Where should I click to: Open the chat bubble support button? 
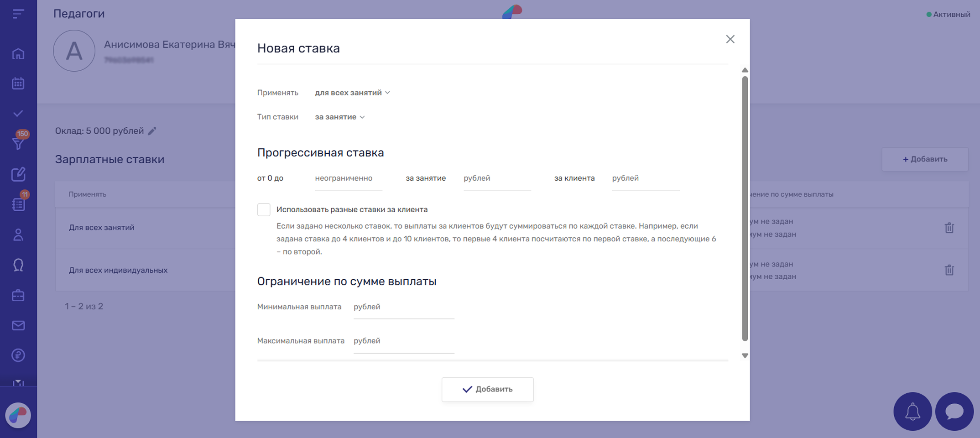(x=954, y=412)
